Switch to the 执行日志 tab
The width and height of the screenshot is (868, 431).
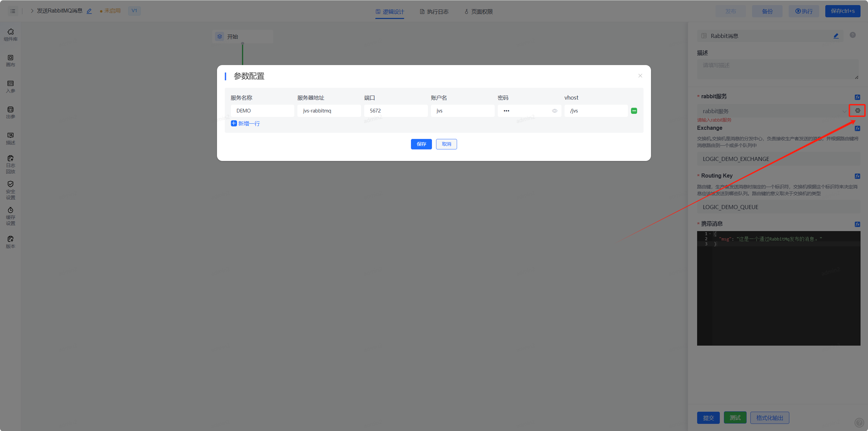(x=434, y=12)
